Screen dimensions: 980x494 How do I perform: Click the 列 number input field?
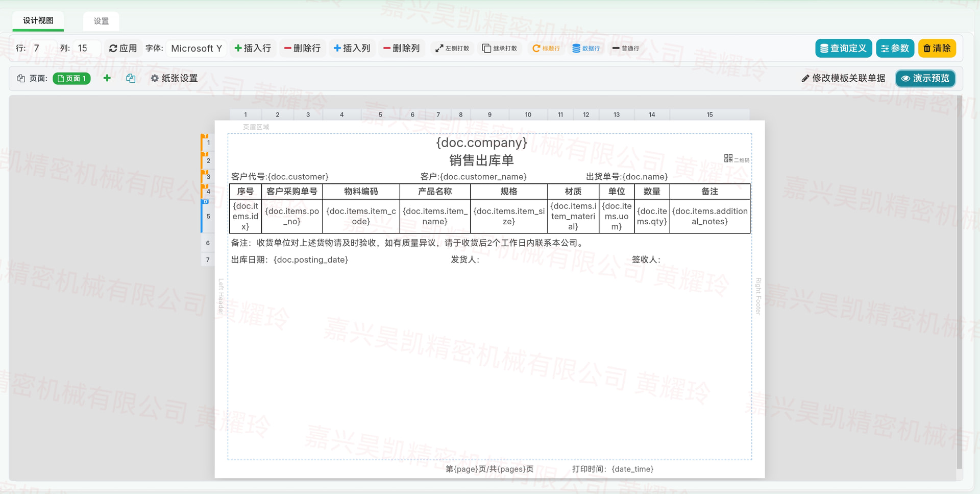pyautogui.click(x=87, y=48)
